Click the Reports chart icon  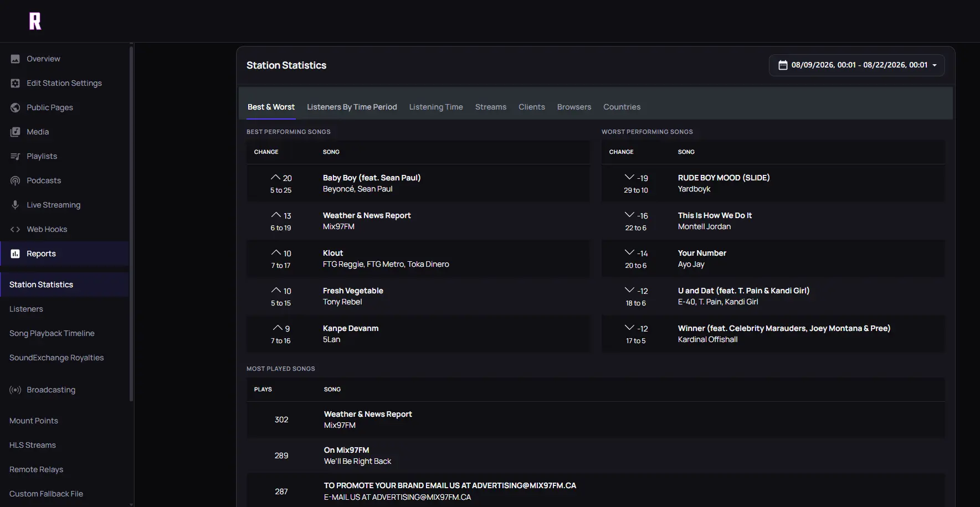click(15, 253)
